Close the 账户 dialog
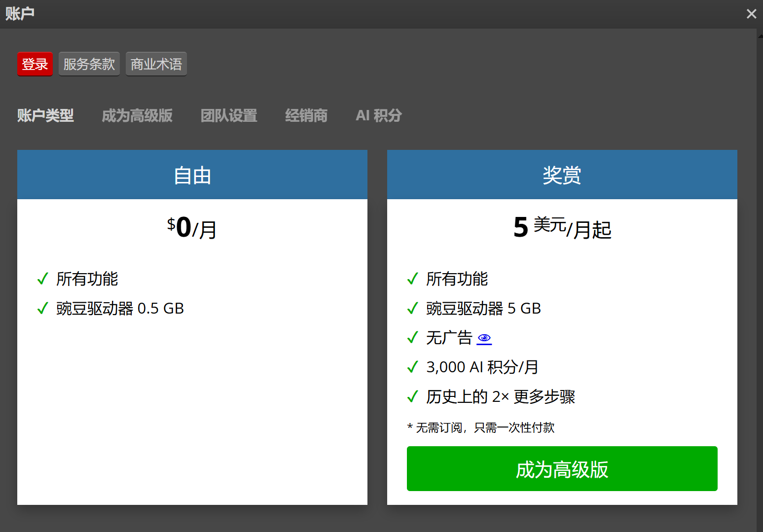Viewport: 763px width, 532px height. [x=751, y=14]
